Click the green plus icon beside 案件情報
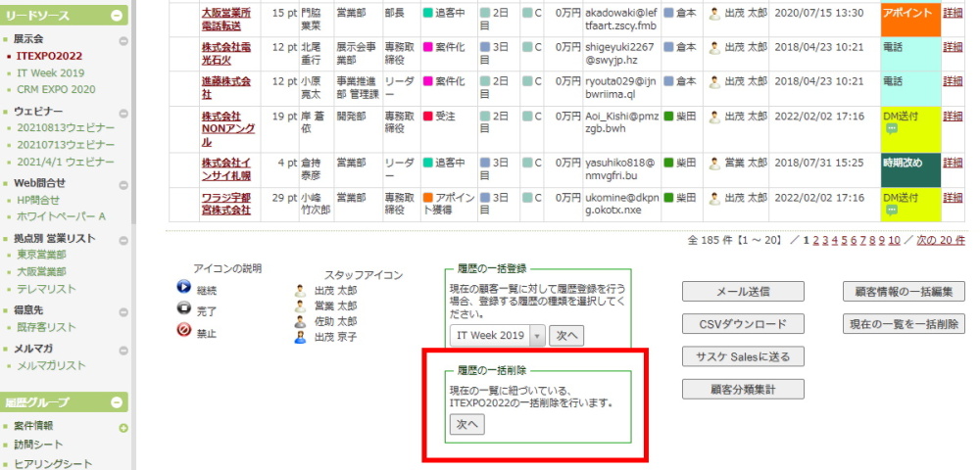Image resolution: width=980 pixels, height=470 pixels. (x=123, y=428)
